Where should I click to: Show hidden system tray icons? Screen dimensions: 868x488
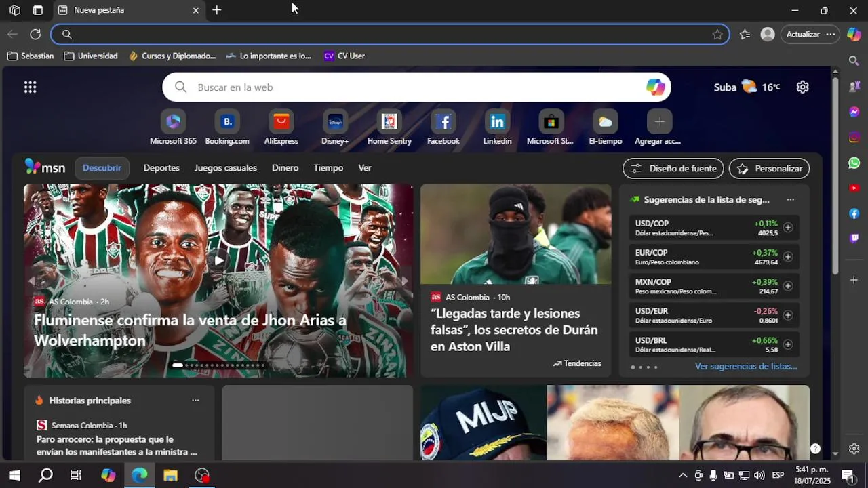pos(683,475)
